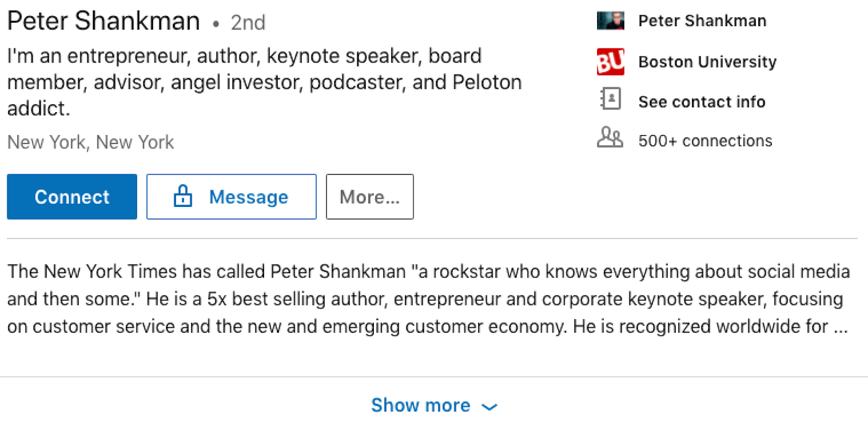Open the Message button
This screenshot has width=868, height=422.
point(231,197)
